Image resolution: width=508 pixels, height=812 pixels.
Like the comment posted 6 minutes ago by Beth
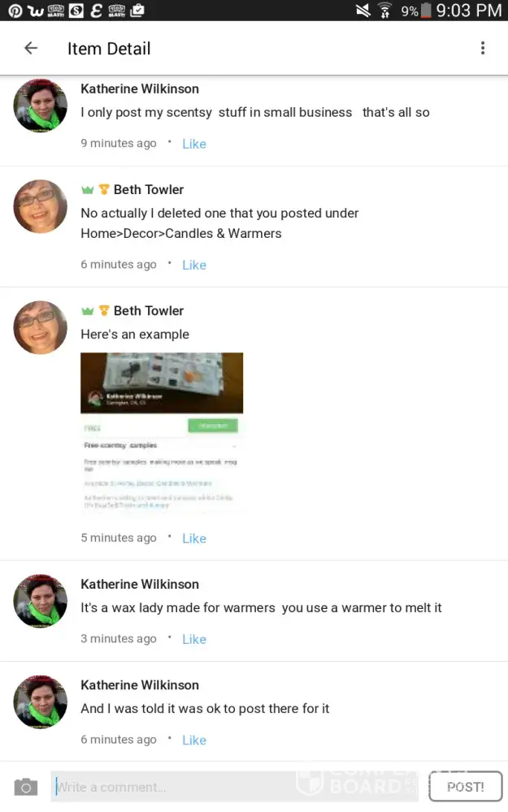click(194, 266)
